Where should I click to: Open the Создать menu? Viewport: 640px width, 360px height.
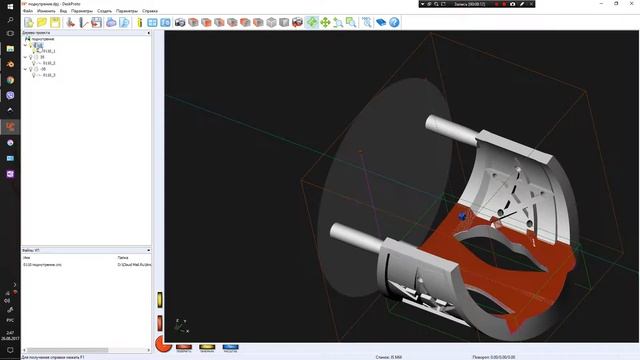(x=104, y=11)
